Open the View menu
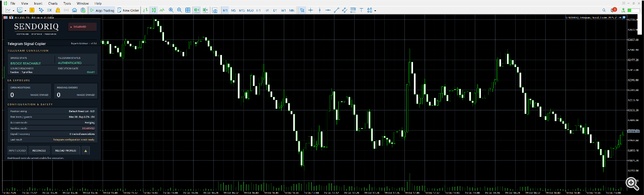644x195 pixels. (24, 3)
